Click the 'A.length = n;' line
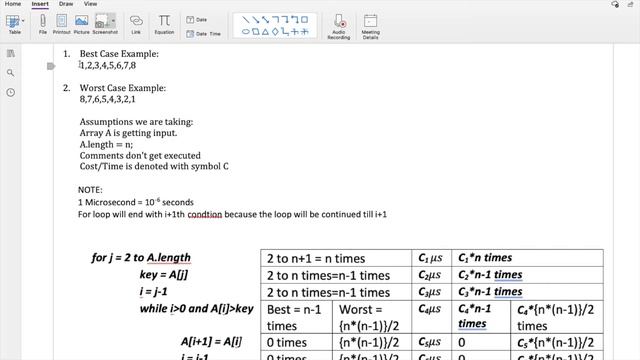The width and height of the screenshot is (640, 360). (x=106, y=144)
